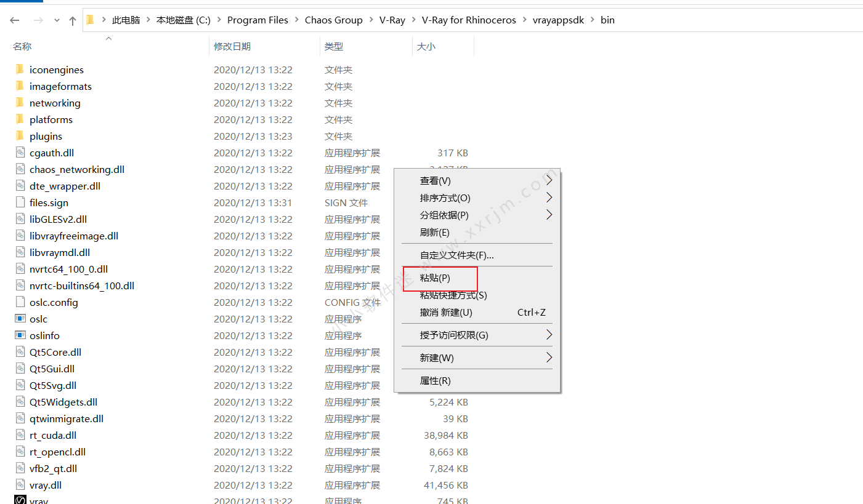Viewport: 863px width, 504px height.
Task: Click the plugins folder icon
Action: (x=20, y=136)
